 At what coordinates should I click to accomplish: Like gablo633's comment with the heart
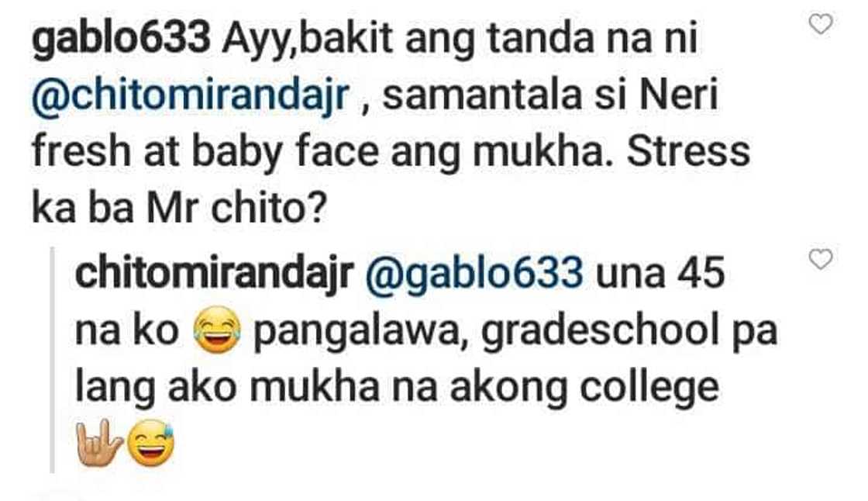click(821, 24)
